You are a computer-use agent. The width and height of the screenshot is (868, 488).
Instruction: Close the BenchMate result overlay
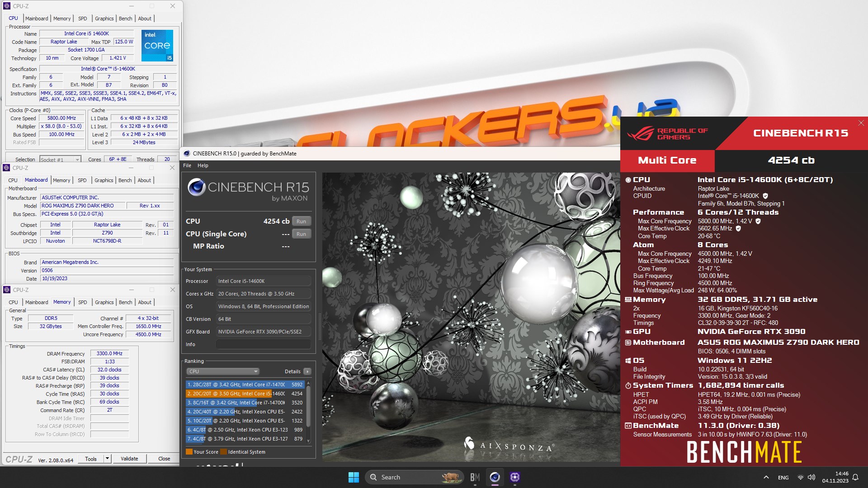[861, 123]
